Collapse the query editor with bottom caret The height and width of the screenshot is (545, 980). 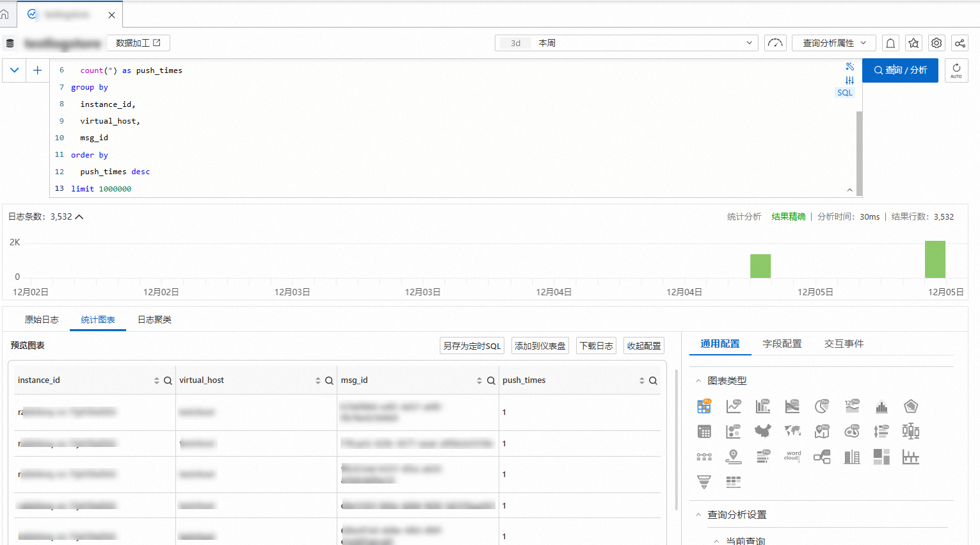(849, 190)
